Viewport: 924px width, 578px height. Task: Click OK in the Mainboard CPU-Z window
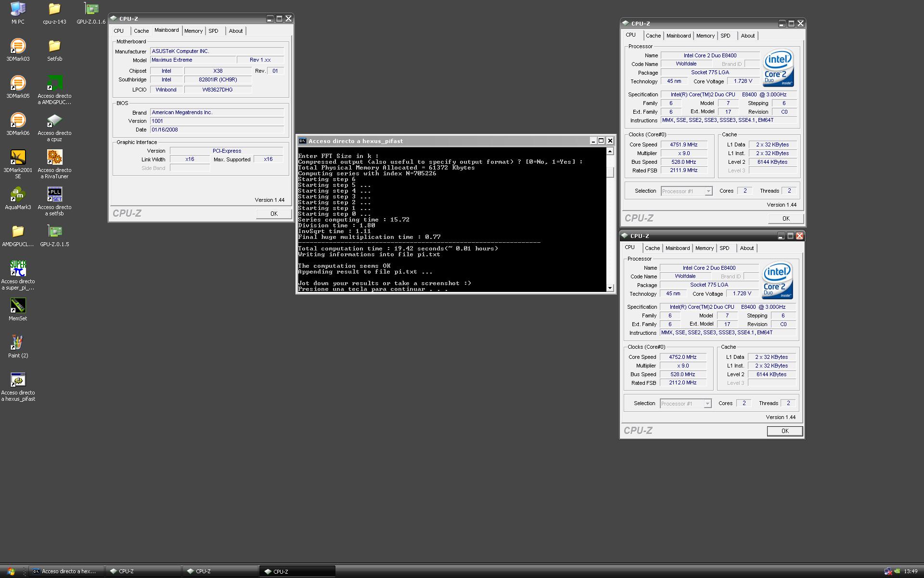coord(274,214)
